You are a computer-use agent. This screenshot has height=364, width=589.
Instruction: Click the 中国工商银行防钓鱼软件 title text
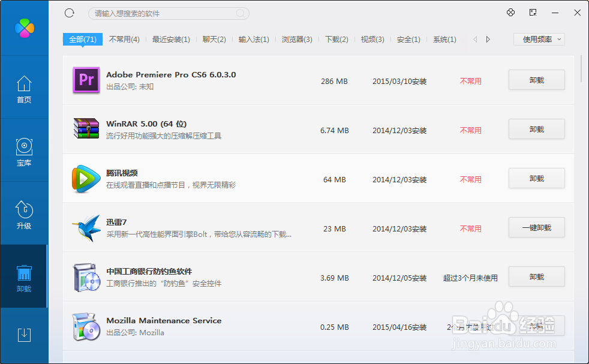coord(149,271)
